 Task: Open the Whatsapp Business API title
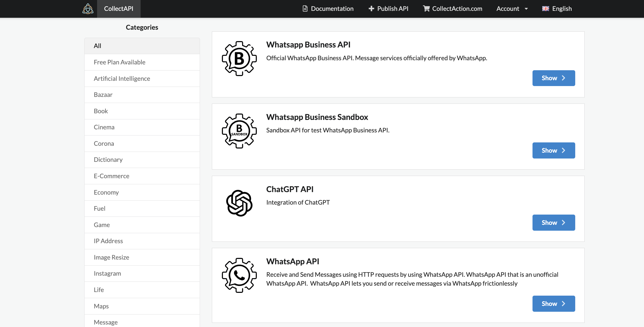click(x=308, y=45)
